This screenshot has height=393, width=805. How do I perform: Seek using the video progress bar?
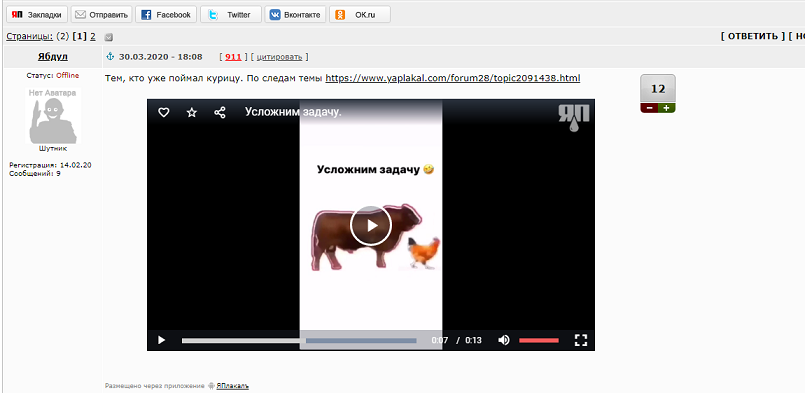tap(299, 341)
